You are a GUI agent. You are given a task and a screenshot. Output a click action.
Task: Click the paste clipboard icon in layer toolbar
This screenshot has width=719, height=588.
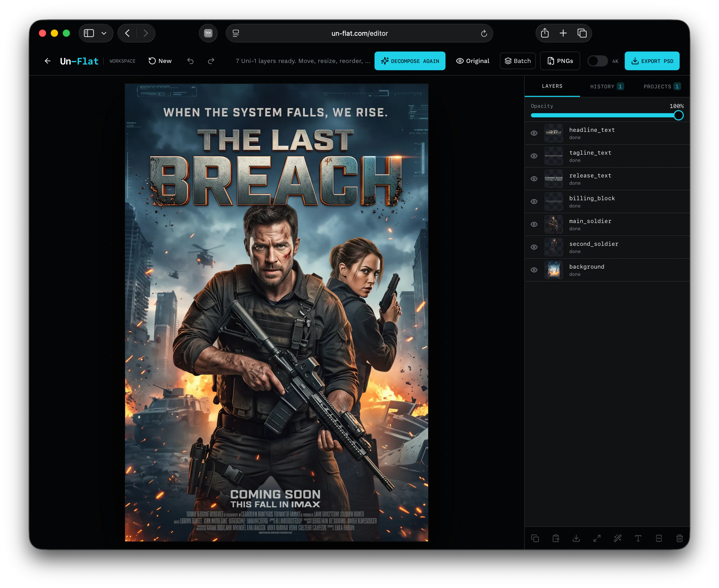point(556,538)
